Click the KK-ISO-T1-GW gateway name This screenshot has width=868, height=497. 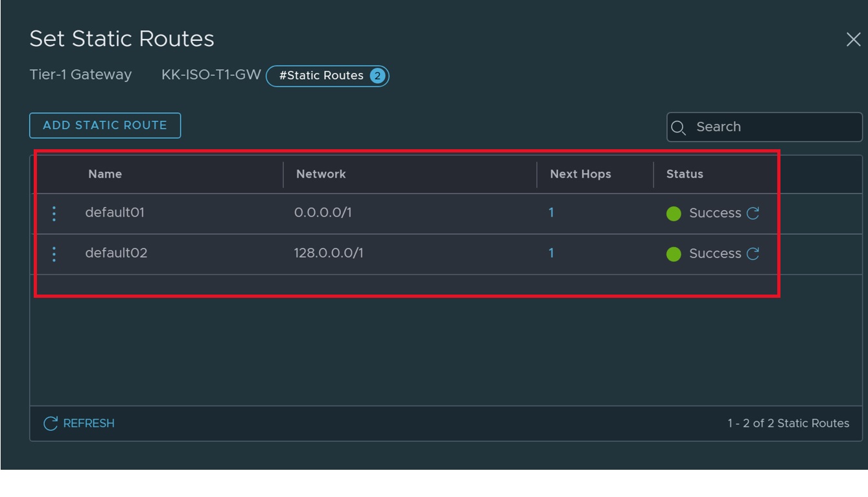point(211,75)
